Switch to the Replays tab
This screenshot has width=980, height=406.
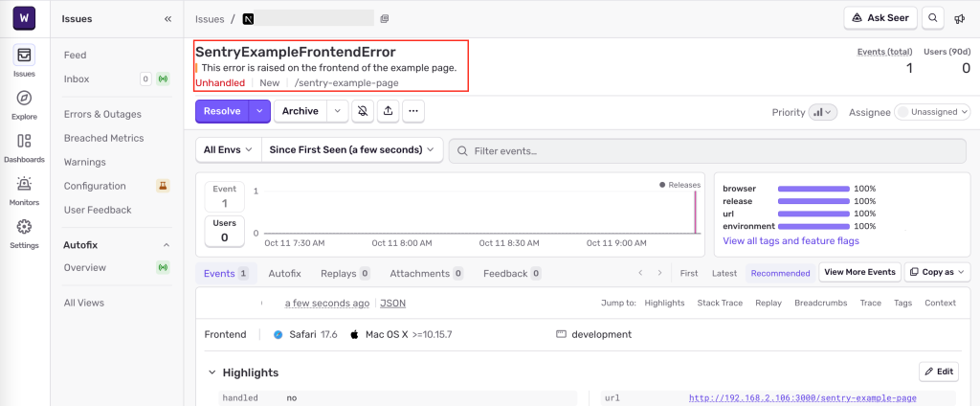[x=345, y=273]
